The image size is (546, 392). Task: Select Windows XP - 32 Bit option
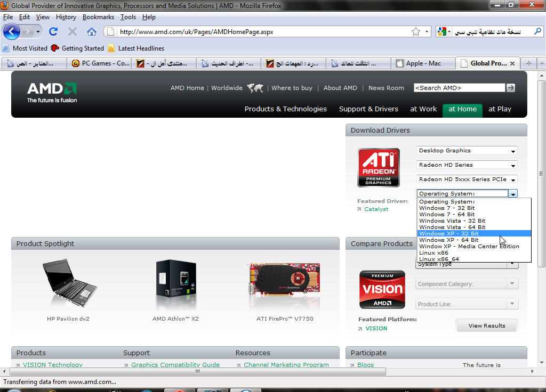point(474,233)
